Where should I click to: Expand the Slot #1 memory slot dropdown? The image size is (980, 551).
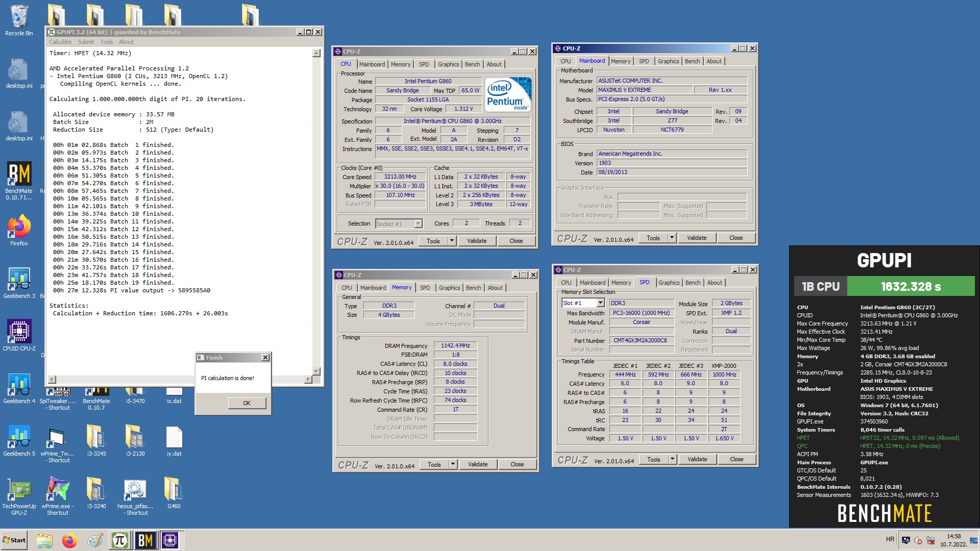(600, 303)
